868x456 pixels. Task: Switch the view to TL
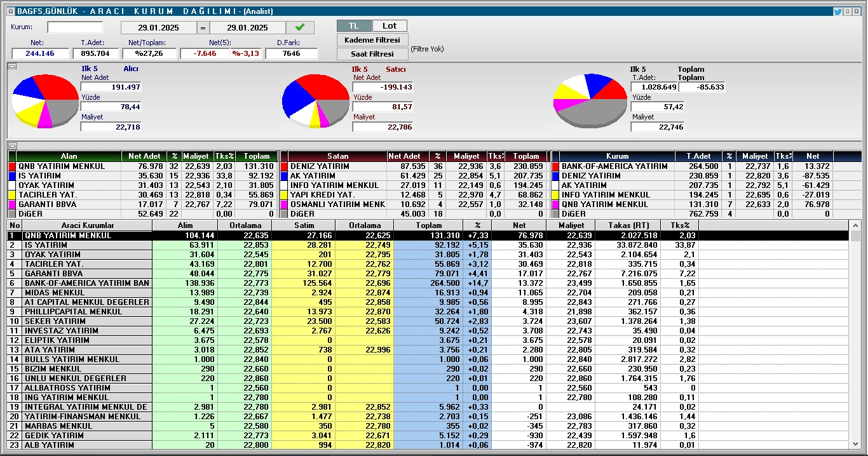coord(354,25)
